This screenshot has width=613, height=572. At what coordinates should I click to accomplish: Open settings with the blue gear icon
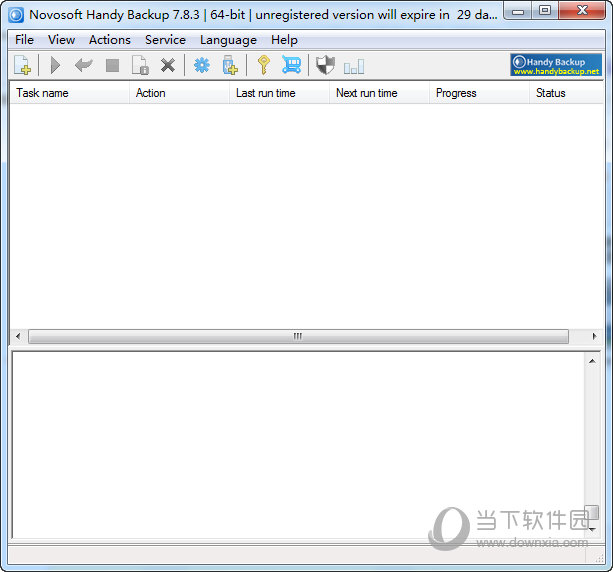tap(202, 65)
